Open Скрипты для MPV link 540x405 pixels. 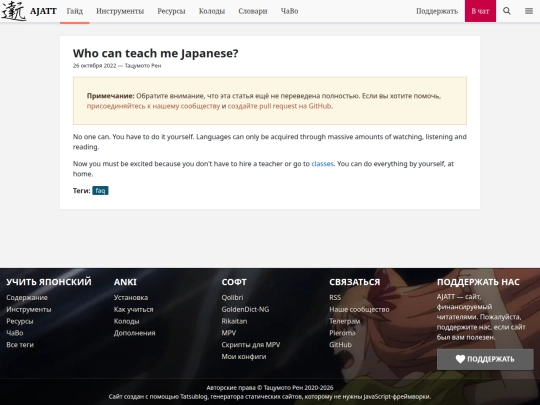tap(251, 345)
